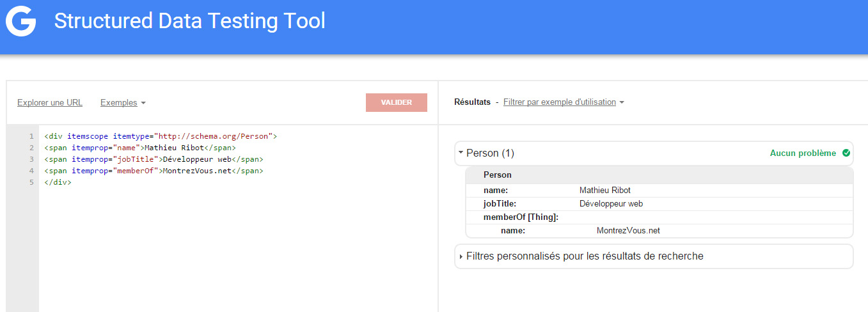Click code line with itemprop name Mathieu Ribot
This screenshot has height=312, width=868.
point(140,148)
